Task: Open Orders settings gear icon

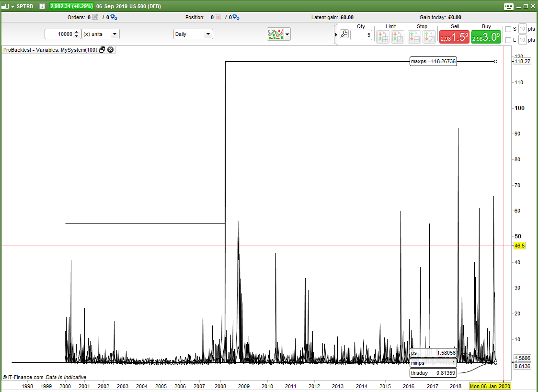Action: (x=114, y=17)
